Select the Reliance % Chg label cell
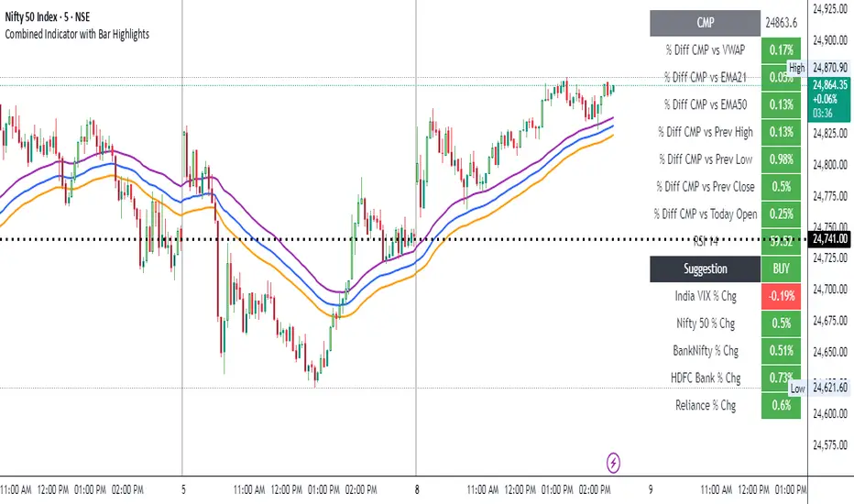 705,405
